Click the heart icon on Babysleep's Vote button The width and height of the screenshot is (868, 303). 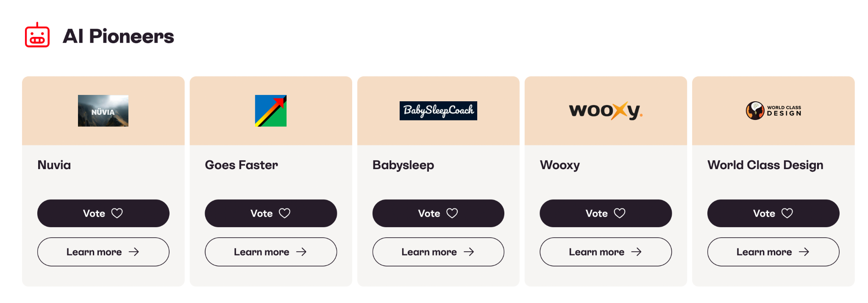[x=452, y=213]
